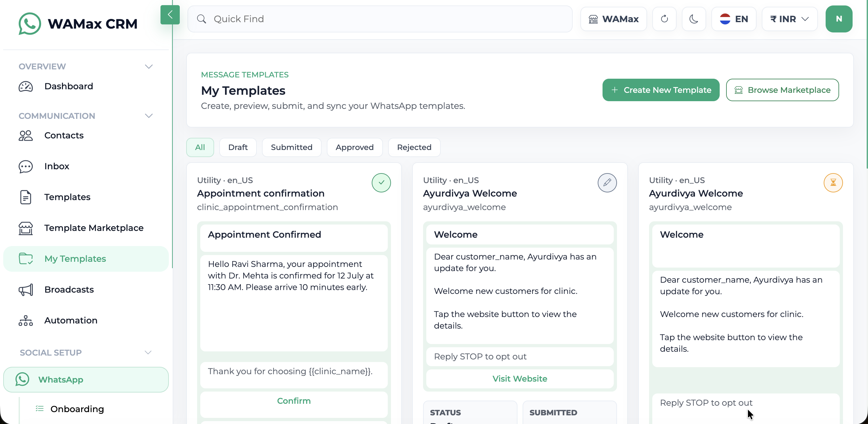Click the clinic_appointment_confirmation template name

tap(267, 207)
